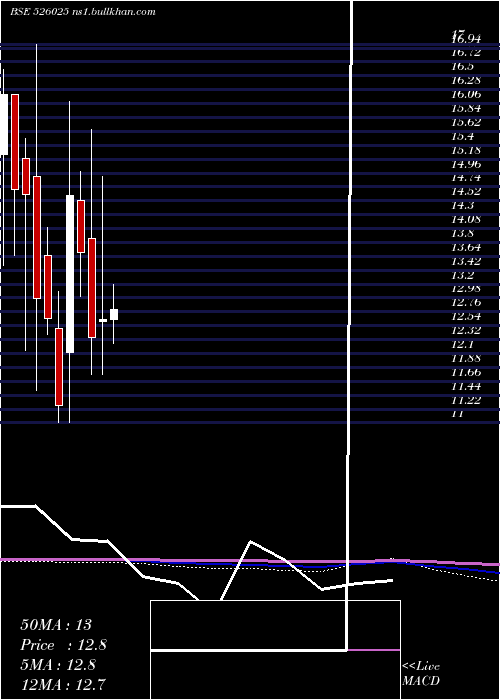Select the 14.3 axis label

click(462, 205)
